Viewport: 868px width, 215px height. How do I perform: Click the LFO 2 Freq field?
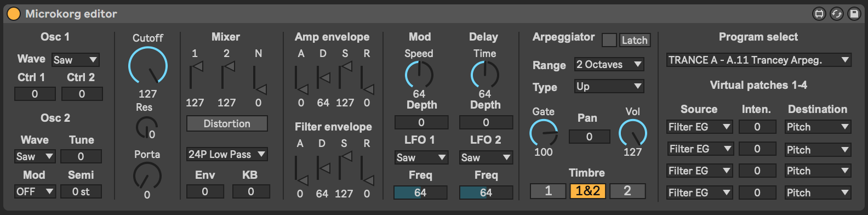(x=486, y=193)
